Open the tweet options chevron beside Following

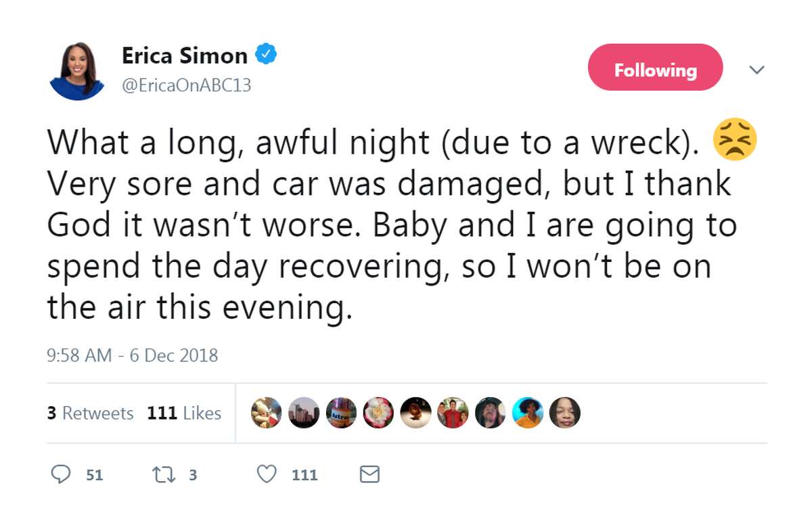[x=757, y=70]
